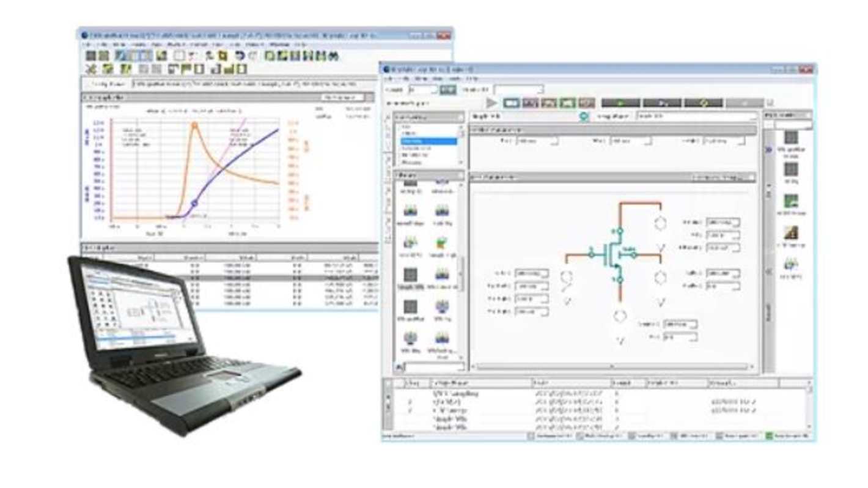Image resolution: width=868 pixels, height=488 pixels.
Task: Click the rightmost device parameter field above schematic
Action: point(725,141)
